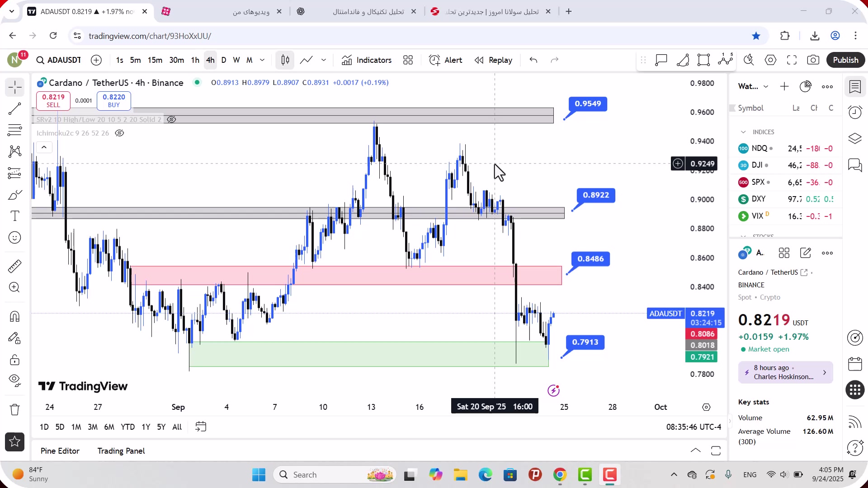Select the DXY watchlist row
The image size is (868, 488).
(x=786, y=199)
